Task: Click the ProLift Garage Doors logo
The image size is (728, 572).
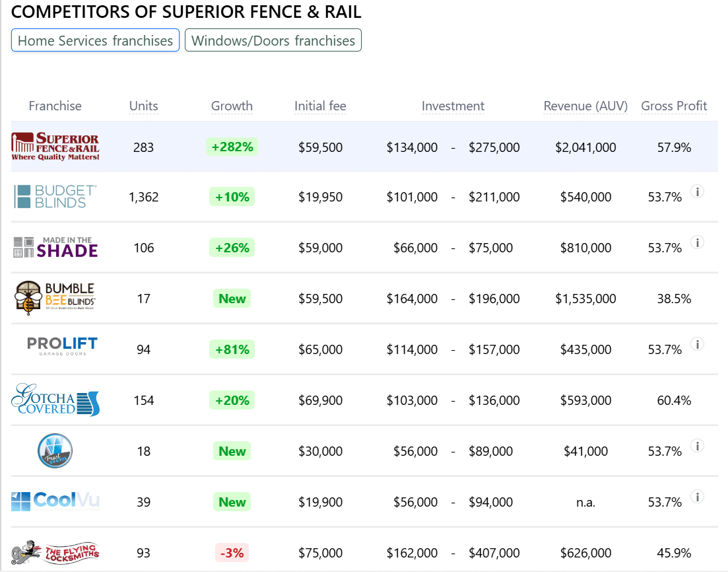Action: (x=62, y=347)
